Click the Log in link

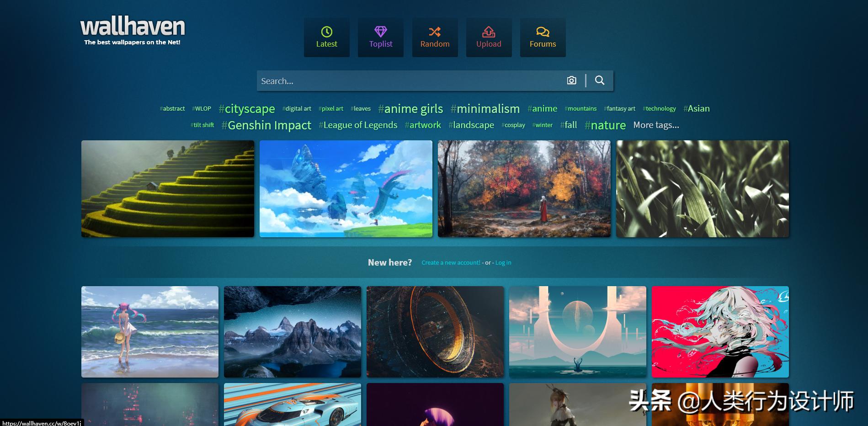503,262
